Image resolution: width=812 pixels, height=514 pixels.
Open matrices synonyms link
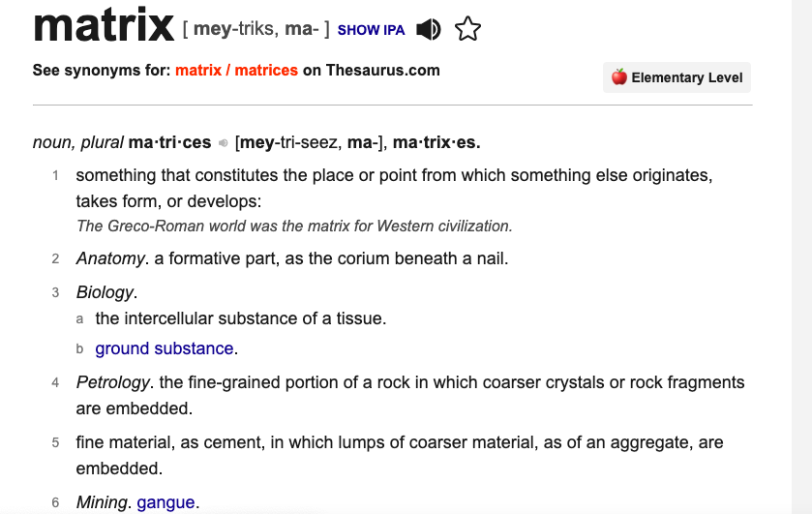(x=266, y=70)
